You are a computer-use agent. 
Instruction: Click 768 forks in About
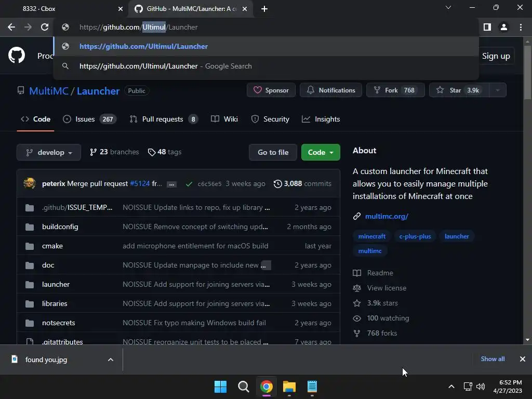point(375,333)
